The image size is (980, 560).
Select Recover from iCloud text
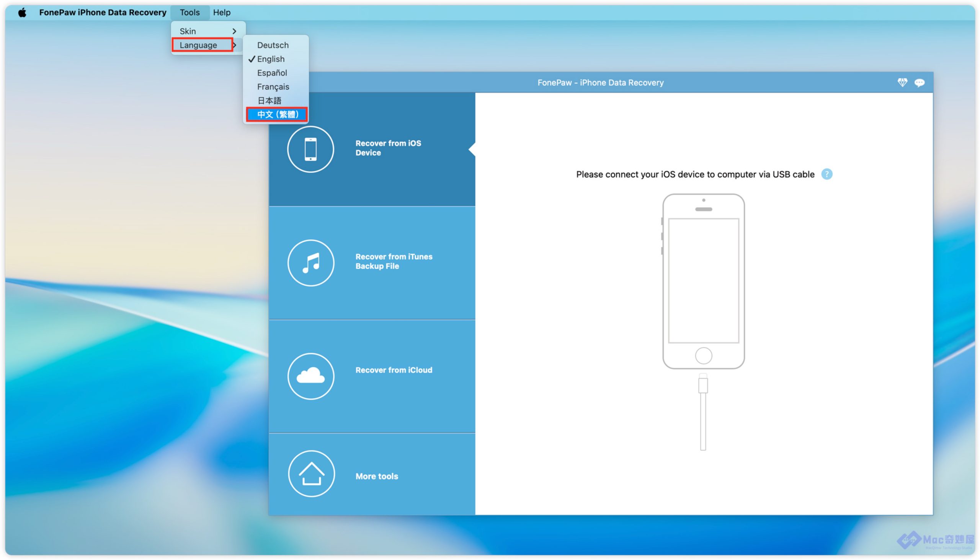point(394,370)
